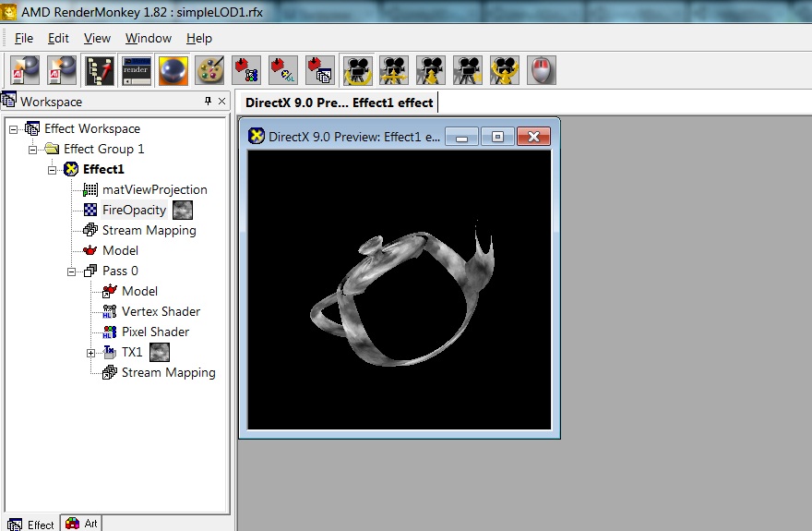
Task: Select the Effect1 item
Action: (103, 169)
